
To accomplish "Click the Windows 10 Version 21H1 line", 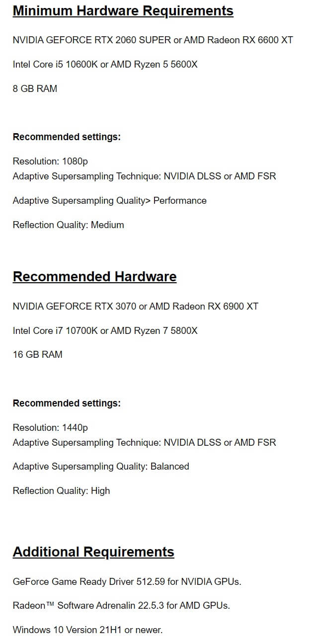I will coord(87,630).
